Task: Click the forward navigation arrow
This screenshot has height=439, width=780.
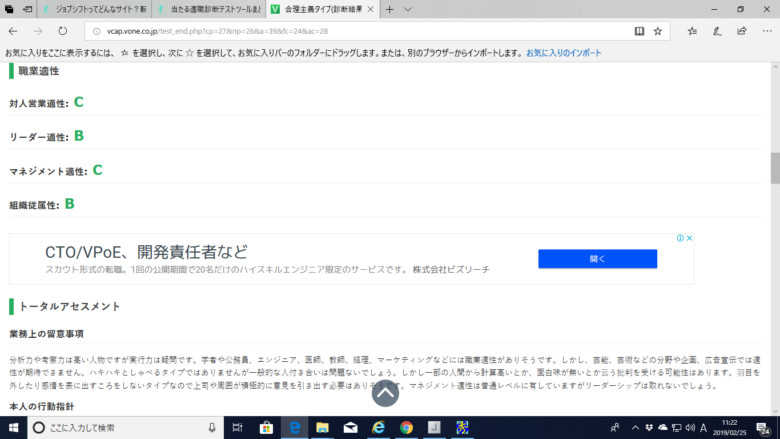Action: pos(38,31)
